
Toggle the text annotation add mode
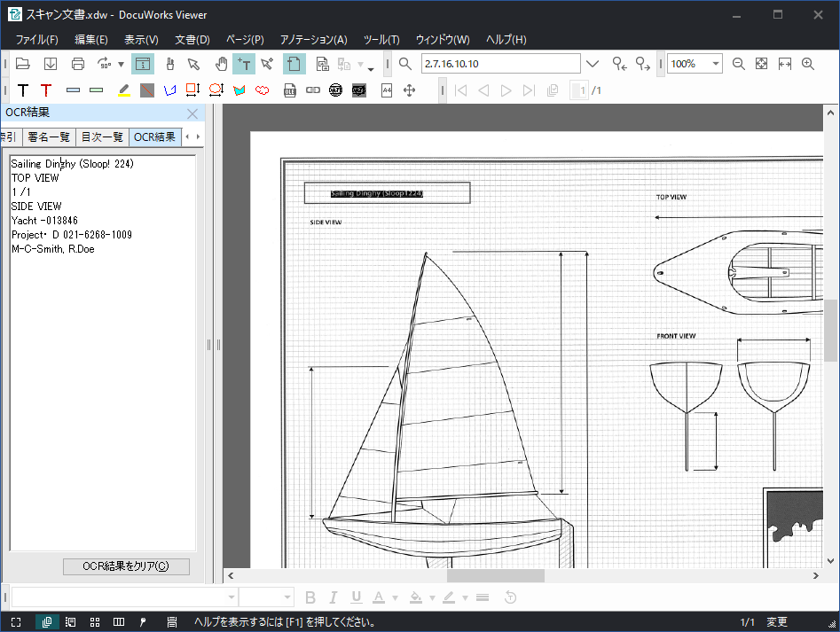click(244, 64)
